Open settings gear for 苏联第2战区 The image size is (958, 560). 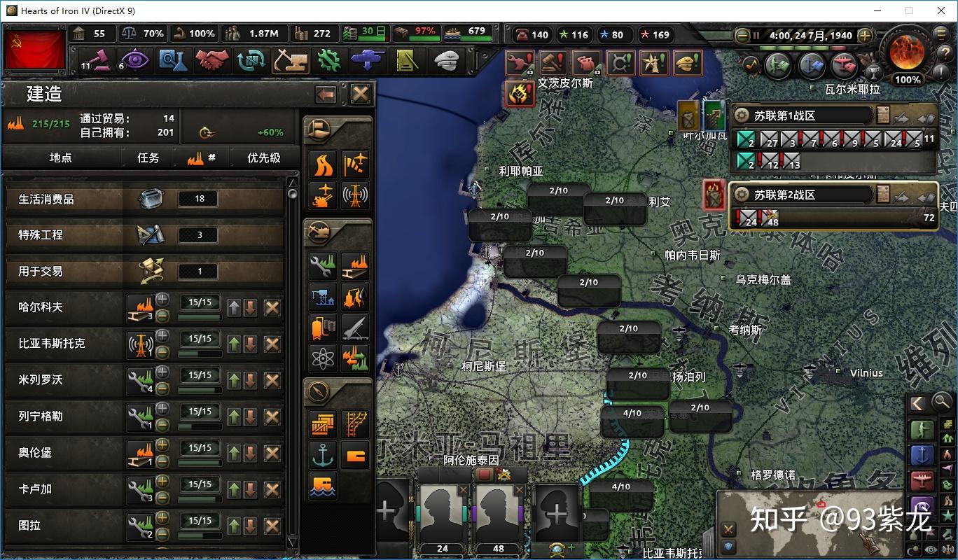[742, 195]
